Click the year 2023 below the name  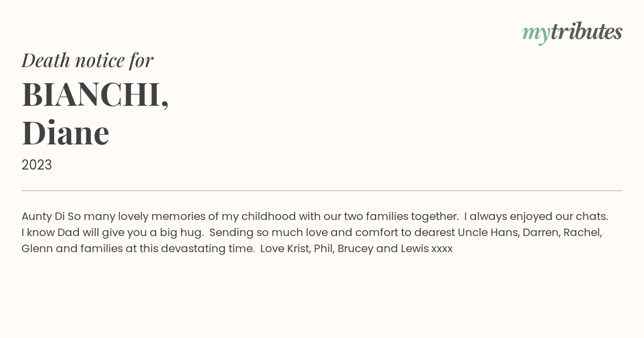[x=36, y=165]
